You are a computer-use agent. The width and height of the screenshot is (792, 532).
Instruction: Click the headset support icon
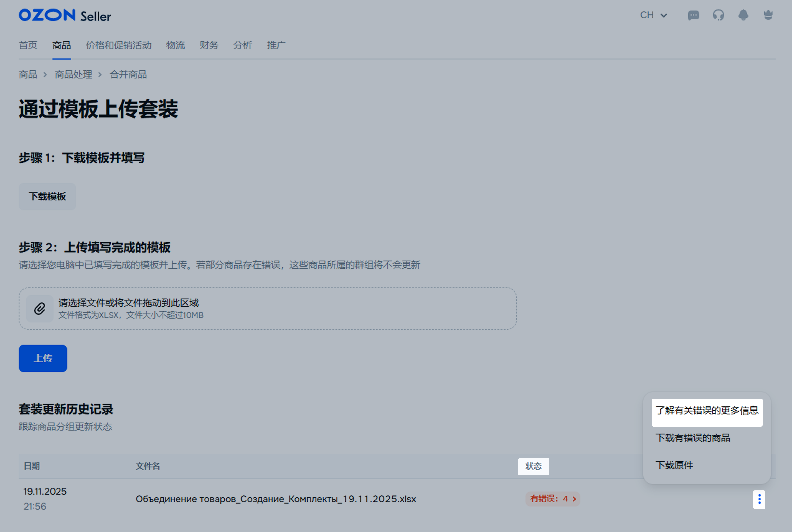(718, 15)
